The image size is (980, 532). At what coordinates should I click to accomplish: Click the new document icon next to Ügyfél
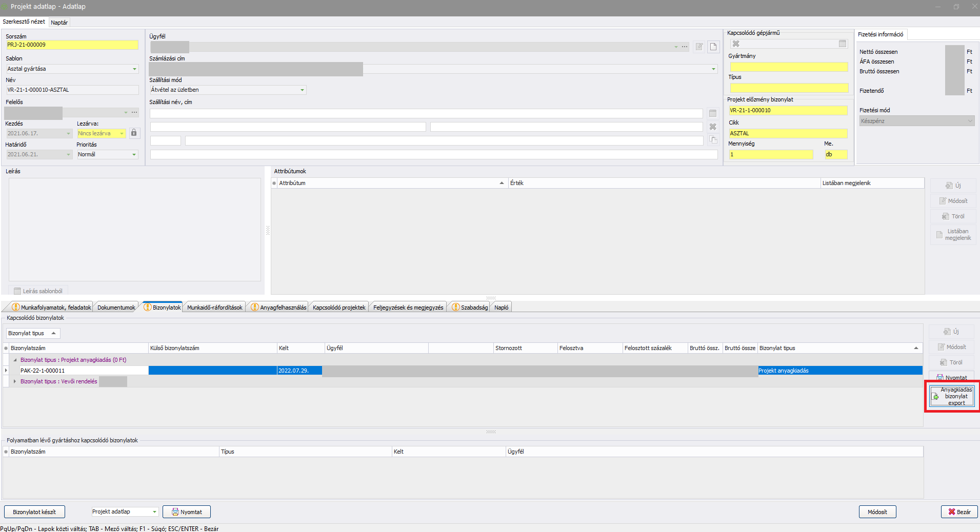[713, 47]
